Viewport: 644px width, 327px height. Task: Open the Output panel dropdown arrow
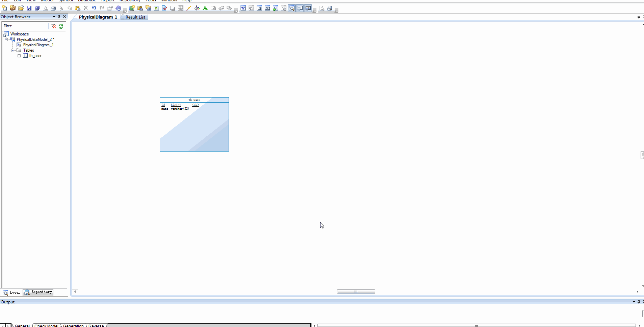click(634, 302)
